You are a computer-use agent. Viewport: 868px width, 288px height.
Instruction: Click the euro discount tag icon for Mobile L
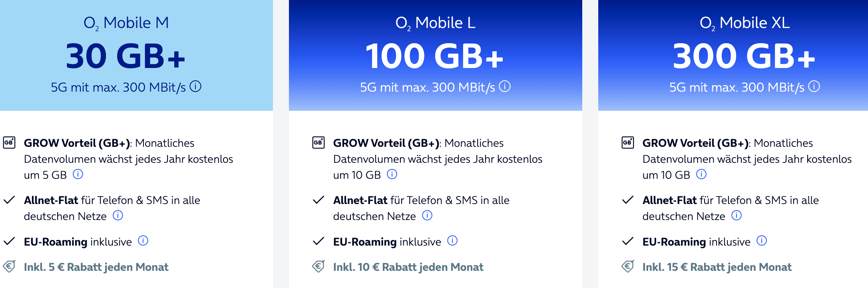tap(319, 266)
